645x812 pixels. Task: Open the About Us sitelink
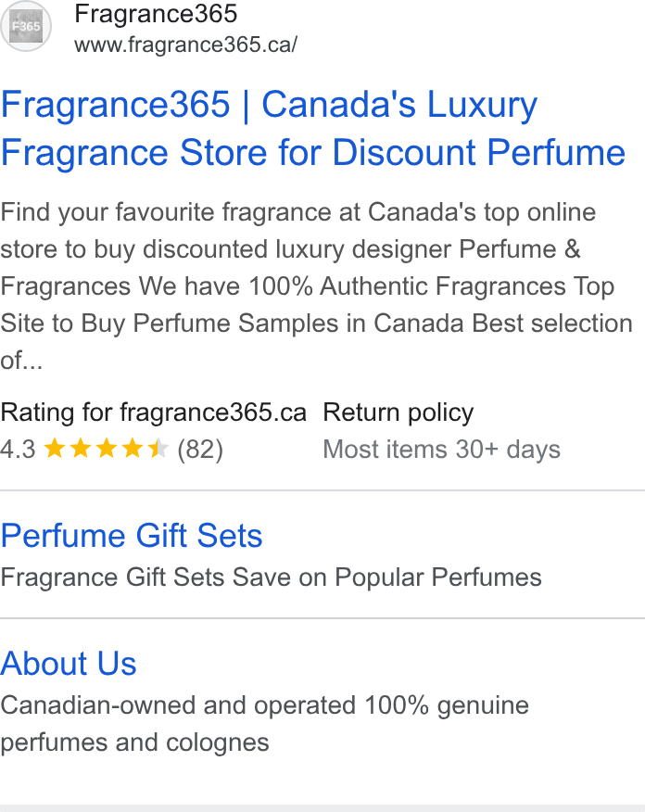(x=69, y=664)
